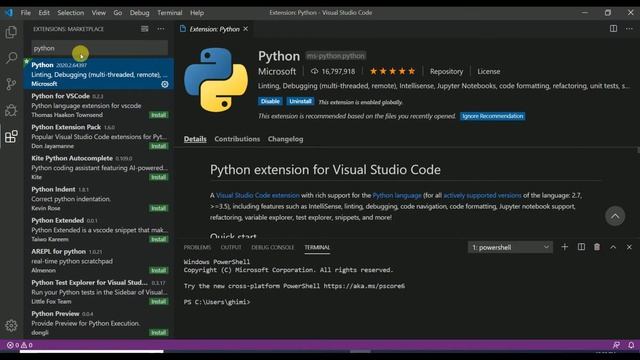Close the Extension: Python tab
Screen dimensions: 640x360
(245, 29)
